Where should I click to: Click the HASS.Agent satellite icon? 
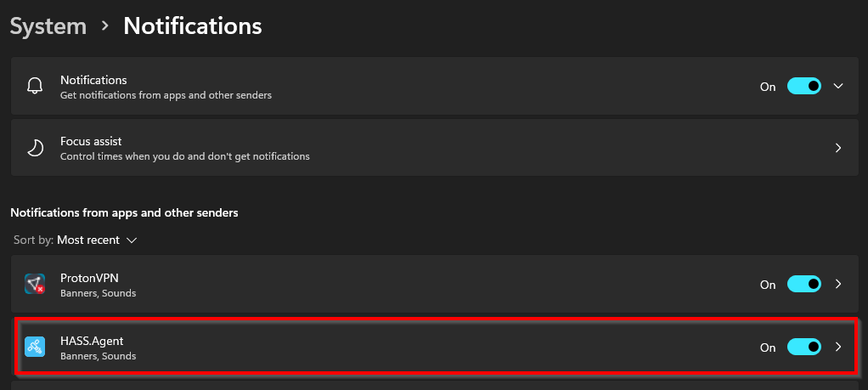pos(35,347)
